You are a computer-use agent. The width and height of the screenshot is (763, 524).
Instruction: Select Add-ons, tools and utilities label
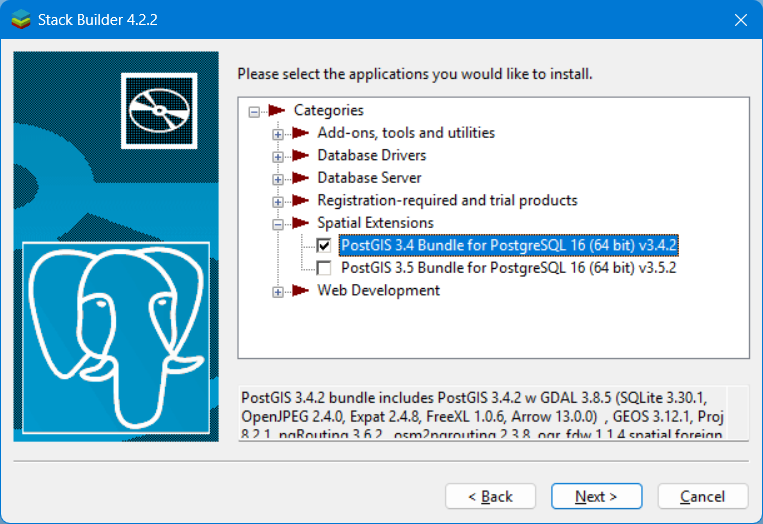(406, 132)
